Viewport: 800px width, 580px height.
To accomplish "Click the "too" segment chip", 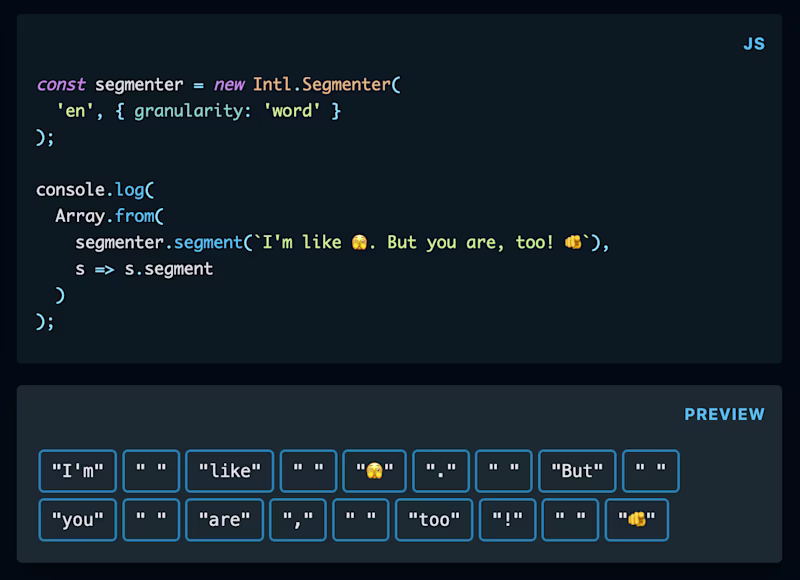I will pos(434,520).
